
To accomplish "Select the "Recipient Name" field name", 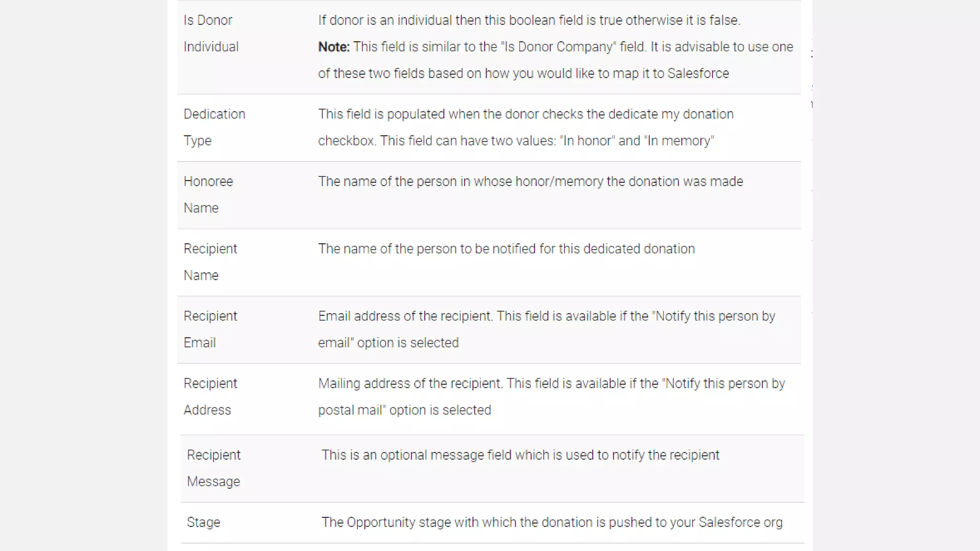I will pos(210,262).
